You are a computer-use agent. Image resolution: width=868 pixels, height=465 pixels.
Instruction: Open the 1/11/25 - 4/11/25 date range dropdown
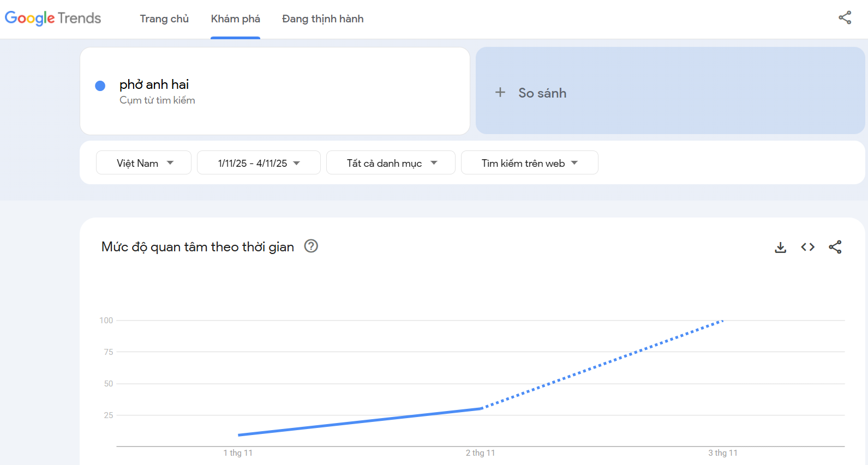(259, 163)
